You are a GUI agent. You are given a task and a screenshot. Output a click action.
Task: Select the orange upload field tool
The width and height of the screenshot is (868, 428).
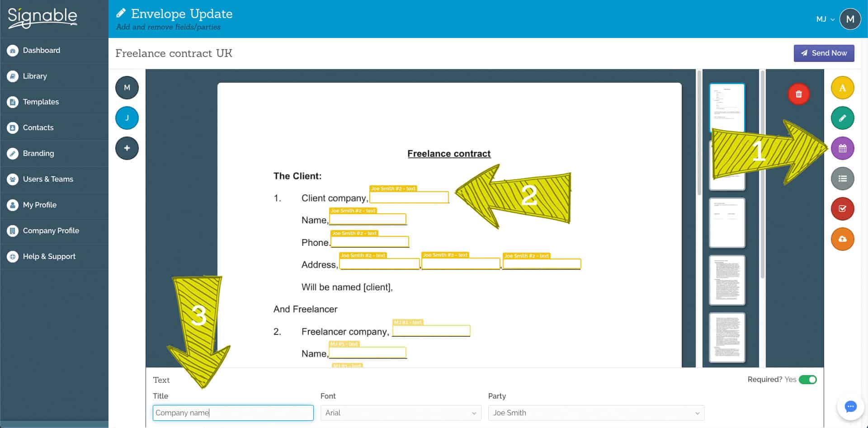pos(842,239)
